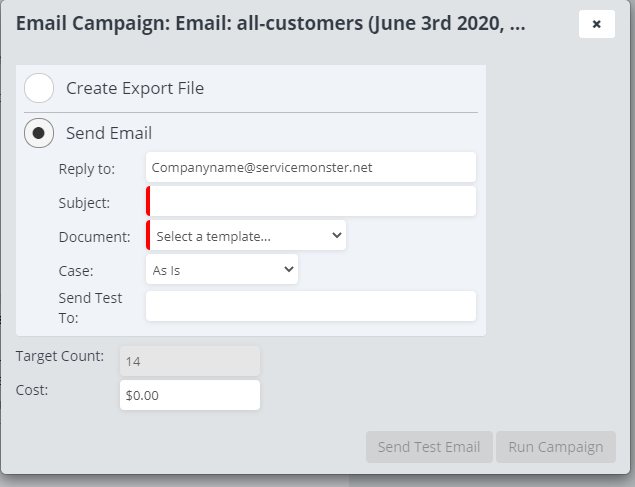Click the Target Count field showing 14
635x487 pixels.
189,361
